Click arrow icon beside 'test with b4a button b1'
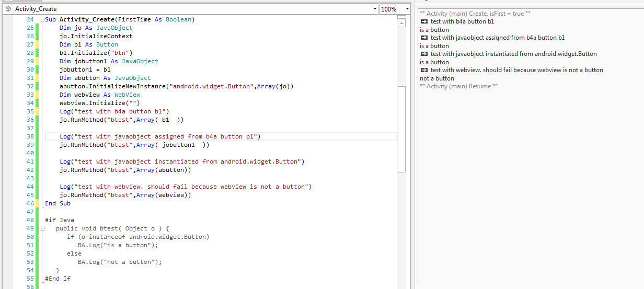The height and width of the screenshot is (289, 644). click(x=424, y=21)
